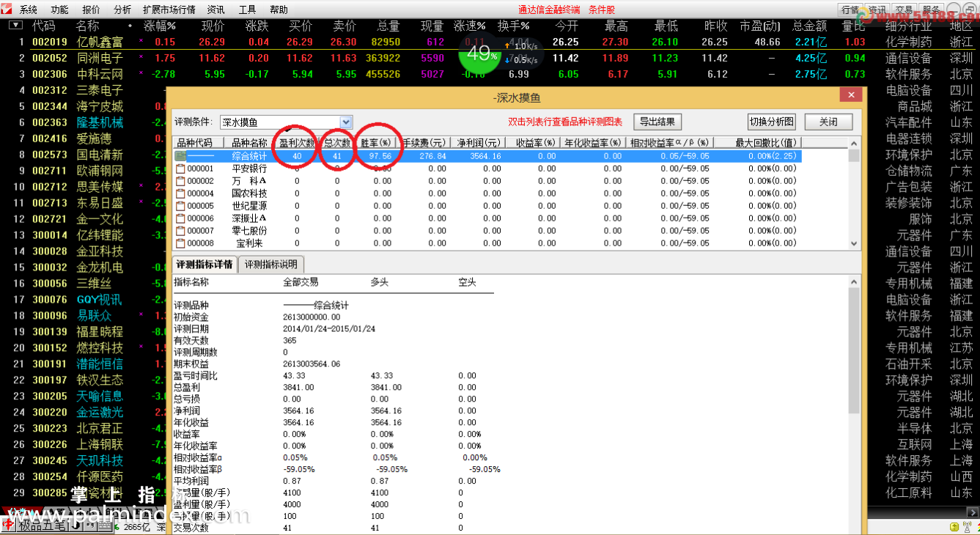Click the results list scroll-down arrow
980x535 pixels.
pyautogui.click(x=854, y=244)
